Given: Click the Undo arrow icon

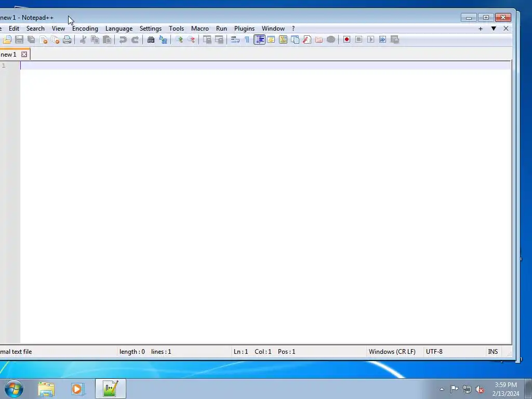Looking at the screenshot, I should 123,39.
